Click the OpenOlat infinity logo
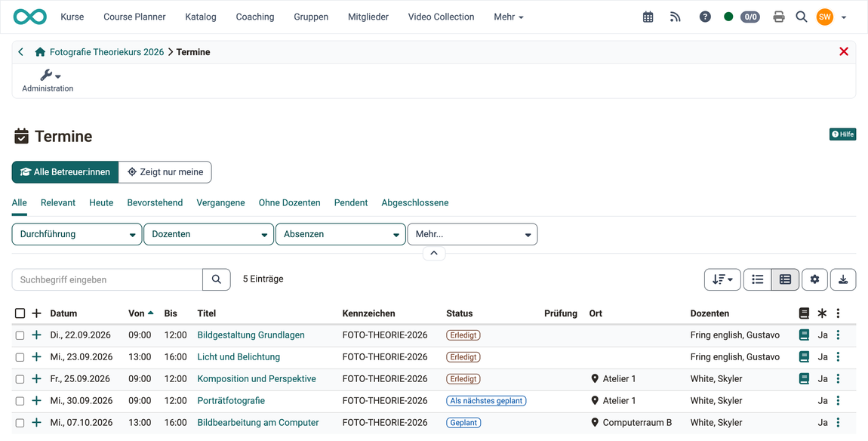This screenshot has width=868, height=441. (x=30, y=17)
